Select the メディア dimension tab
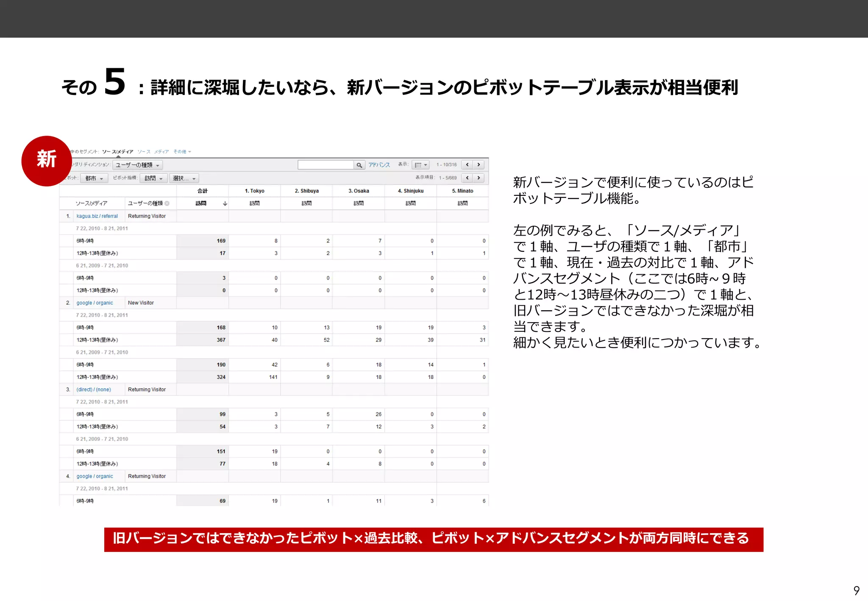Screen dimensions: 868x601 click(161, 152)
